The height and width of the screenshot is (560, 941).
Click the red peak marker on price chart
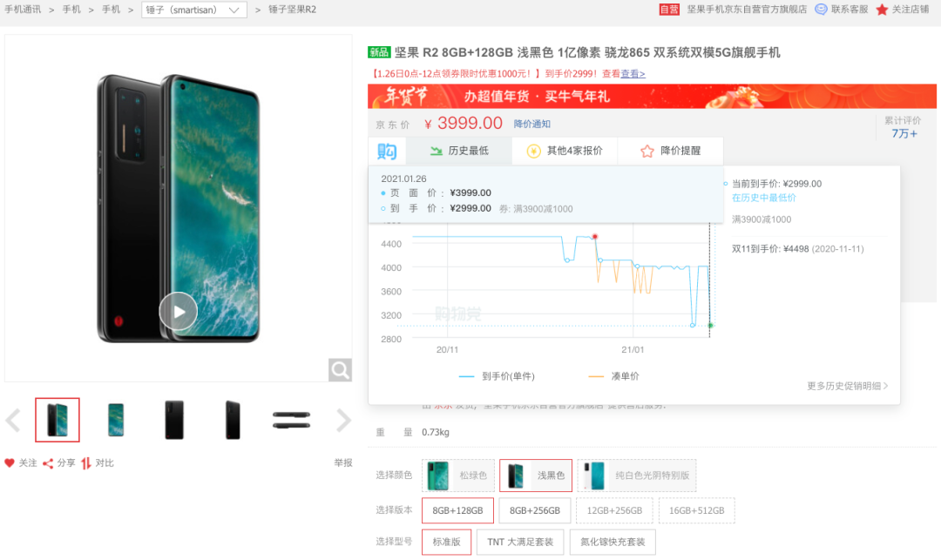click(x=595, y=237)
